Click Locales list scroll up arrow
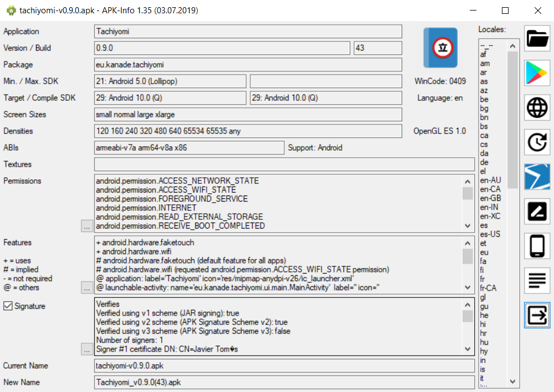The width and height of the screenshot is (554, 392). [512, 46]
